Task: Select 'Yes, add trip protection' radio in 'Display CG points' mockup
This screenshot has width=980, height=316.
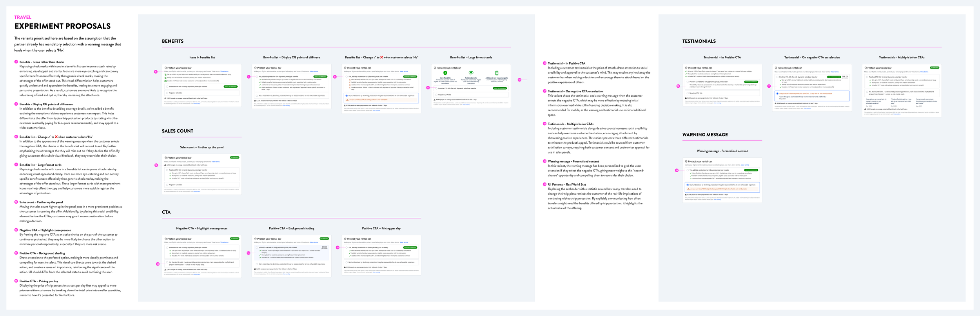Action: pos(257,76)
